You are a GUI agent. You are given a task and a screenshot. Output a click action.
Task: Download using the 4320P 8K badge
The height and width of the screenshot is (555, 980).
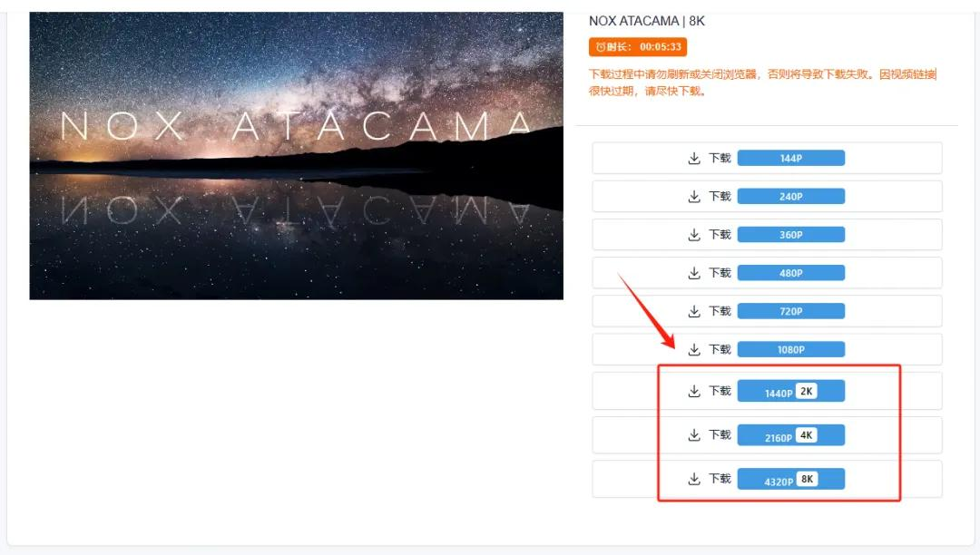click(x=790, y=480)
